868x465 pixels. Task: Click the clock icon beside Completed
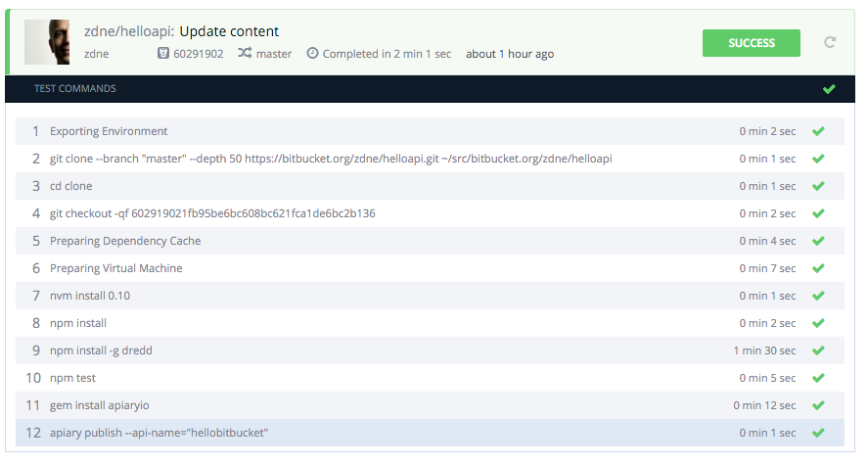point(312,53)
